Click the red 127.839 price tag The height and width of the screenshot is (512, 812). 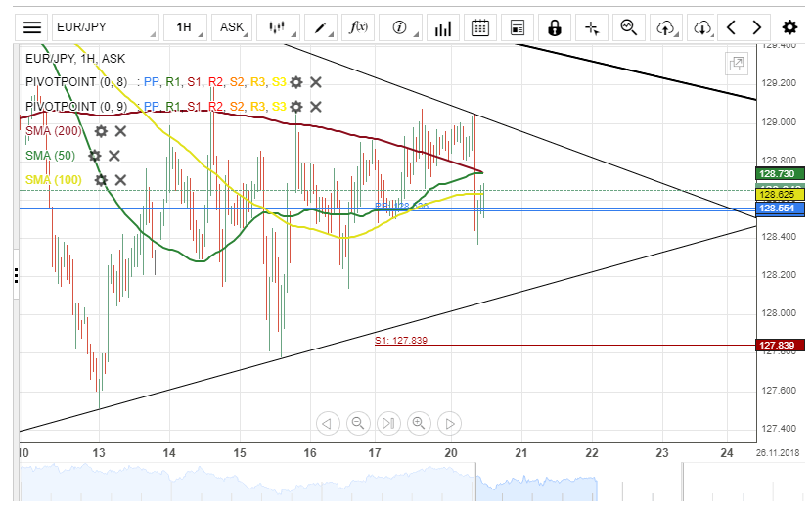pos(780,346)
